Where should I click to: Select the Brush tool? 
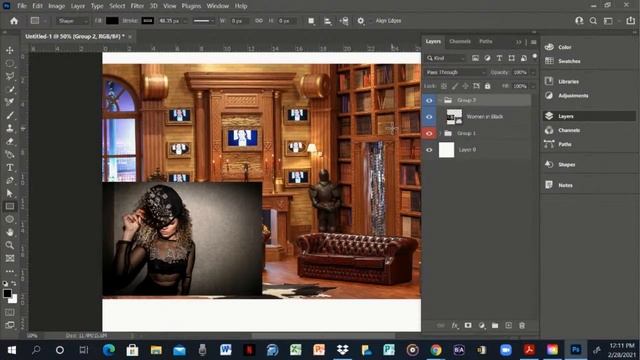pyautogui.click(x=10, y=116)
